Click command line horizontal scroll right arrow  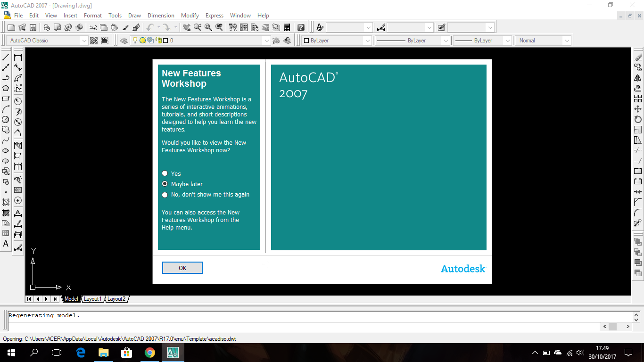click(x=627, y=326)
